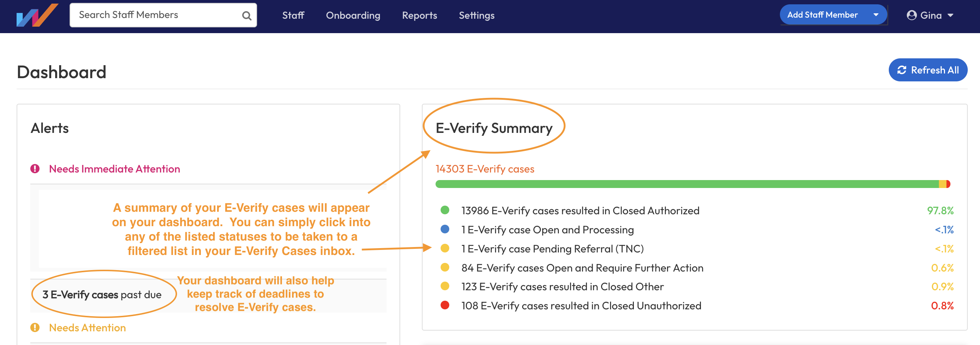
Task: Click the Add Staff Member button
Action: tap(822, 15)
